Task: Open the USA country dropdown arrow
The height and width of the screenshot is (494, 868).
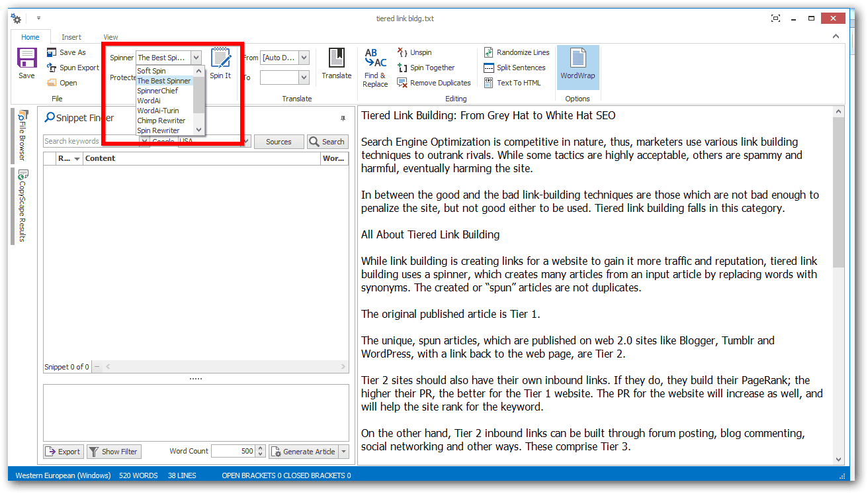Action: (247, 141)
